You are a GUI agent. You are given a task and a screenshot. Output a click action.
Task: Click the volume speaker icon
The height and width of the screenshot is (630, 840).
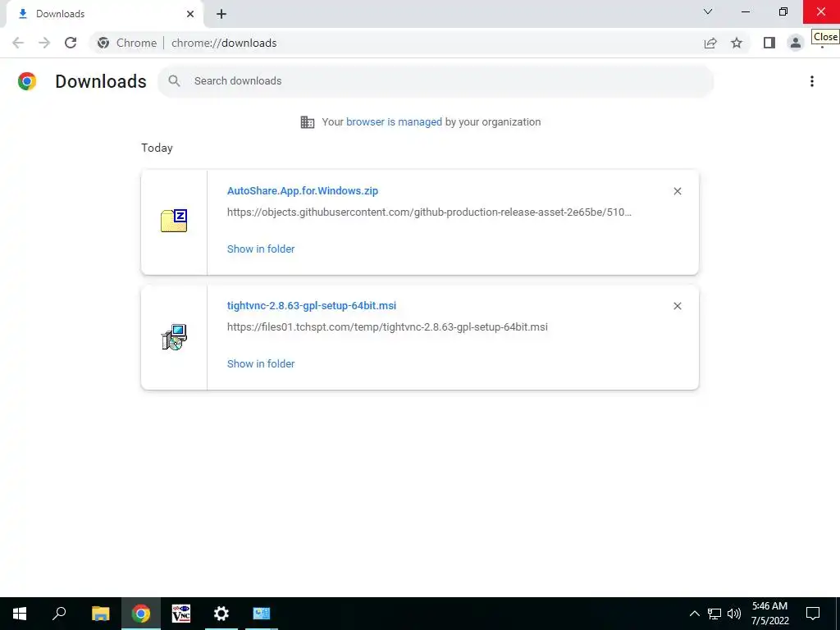(734, 614)
